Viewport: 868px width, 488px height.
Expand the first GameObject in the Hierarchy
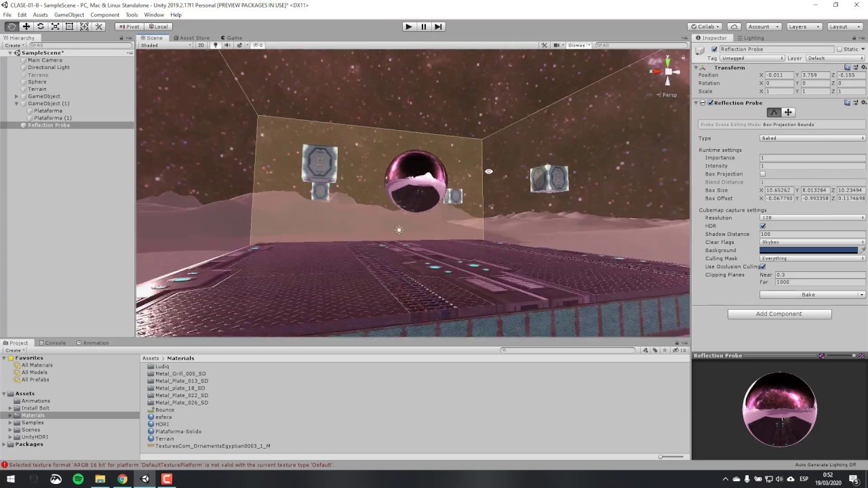tap(16, 96)
